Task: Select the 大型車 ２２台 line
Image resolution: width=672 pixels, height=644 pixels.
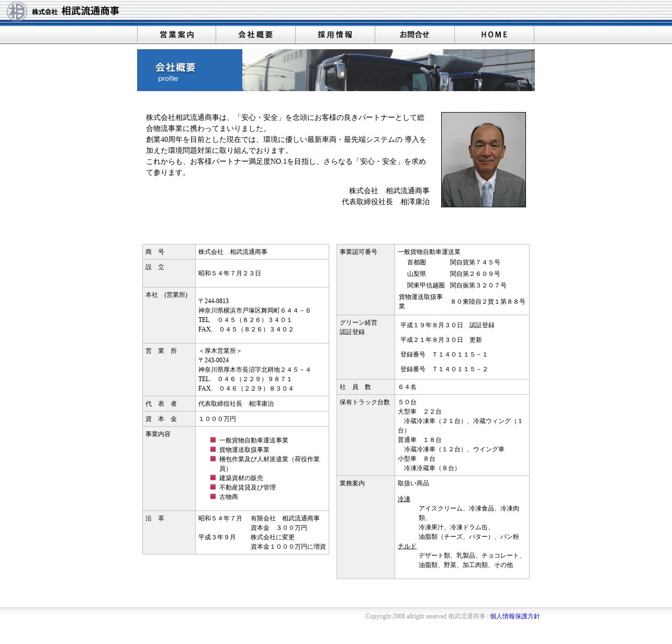Action: (420, 412)
